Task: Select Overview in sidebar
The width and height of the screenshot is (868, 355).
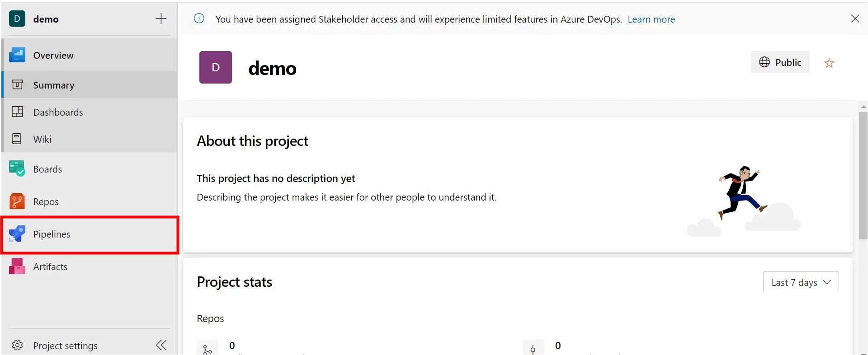Action: click(x=90, y=55)
